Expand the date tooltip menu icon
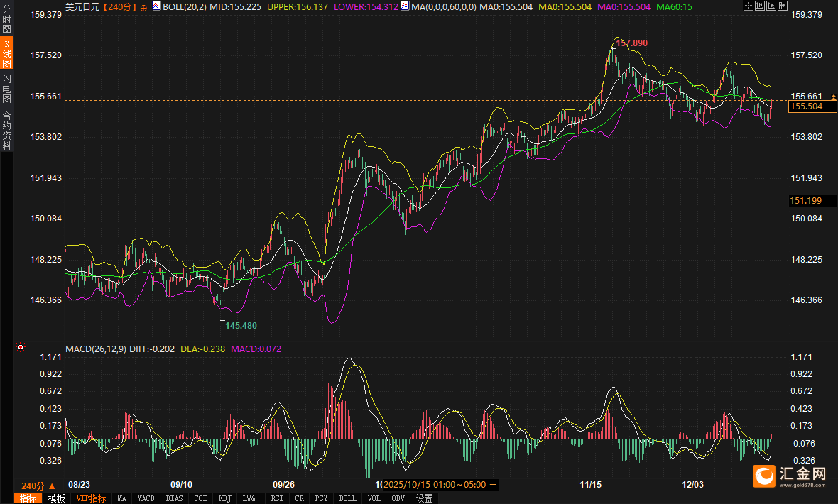838x504 pixels. [x=494, y=485]
